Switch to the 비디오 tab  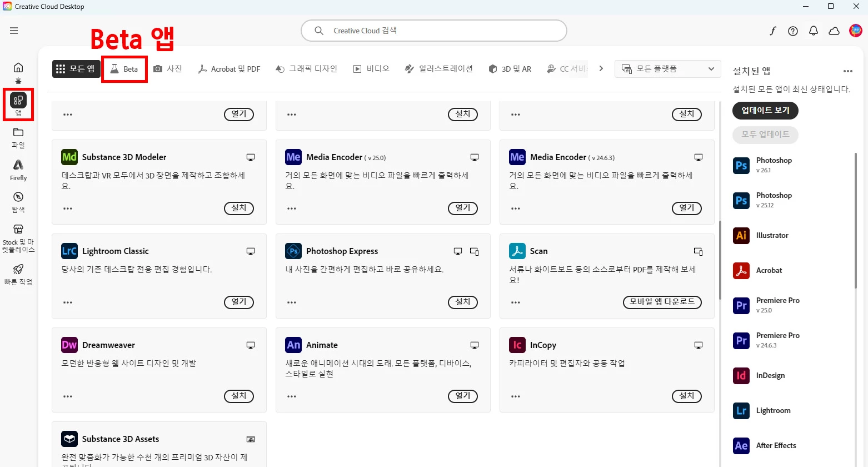coord(371,68)
